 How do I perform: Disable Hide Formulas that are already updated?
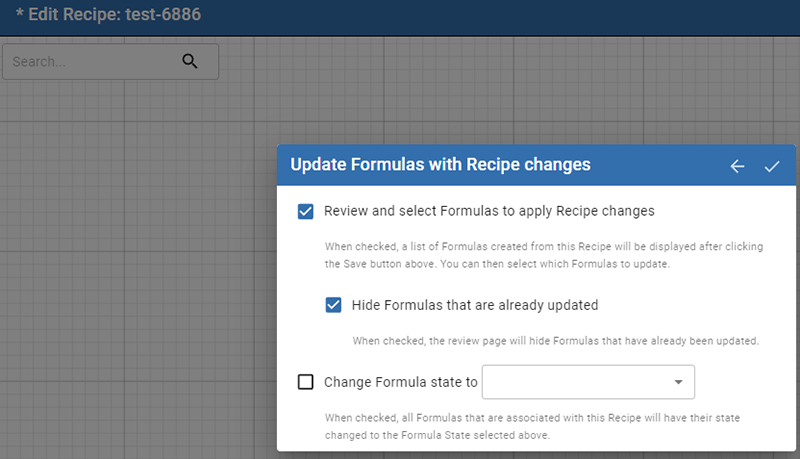click(334, 305)
